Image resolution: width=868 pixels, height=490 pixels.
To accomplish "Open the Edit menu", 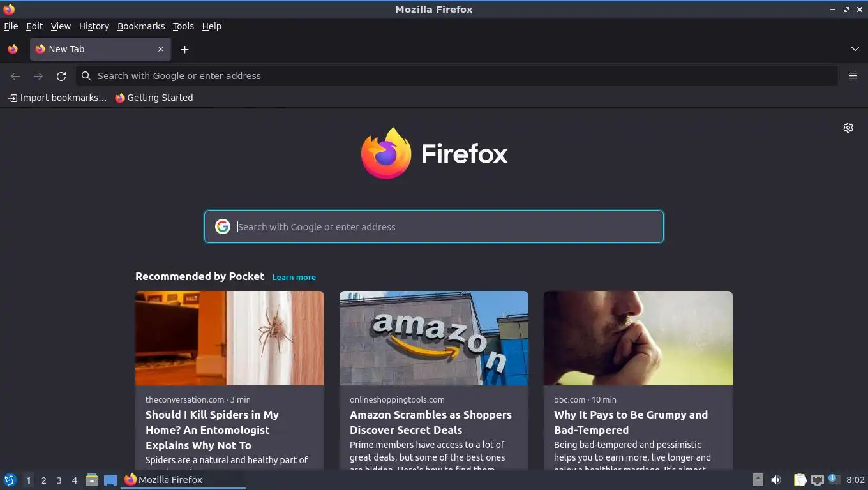I will (x=34, y=26).
